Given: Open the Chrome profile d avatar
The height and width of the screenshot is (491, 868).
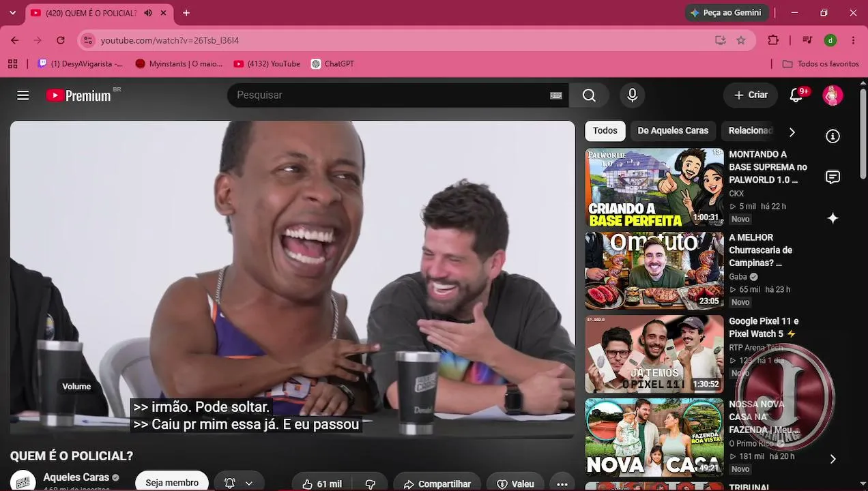Looking at the screenshot, I should click(830, 40).
